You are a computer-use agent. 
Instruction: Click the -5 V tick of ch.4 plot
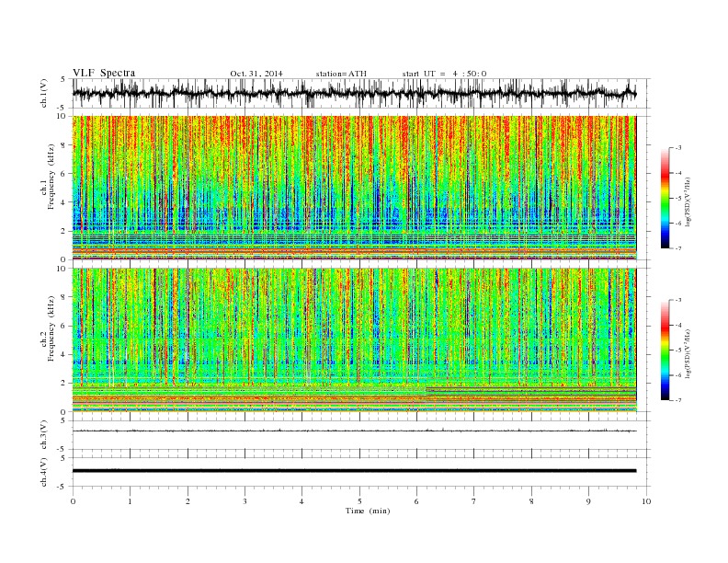[x=63, y=487]
